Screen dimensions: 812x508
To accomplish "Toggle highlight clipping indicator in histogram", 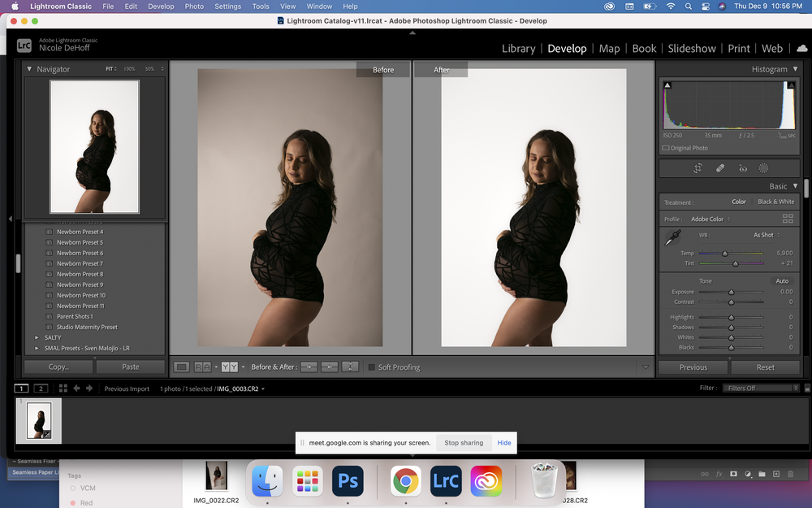I will (791, 85).
